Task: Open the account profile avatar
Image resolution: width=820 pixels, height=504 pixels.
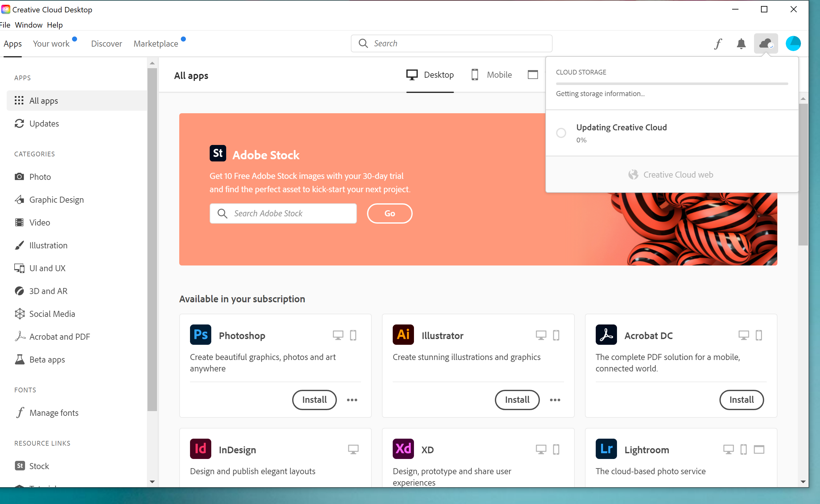Action: click(793, 43)
